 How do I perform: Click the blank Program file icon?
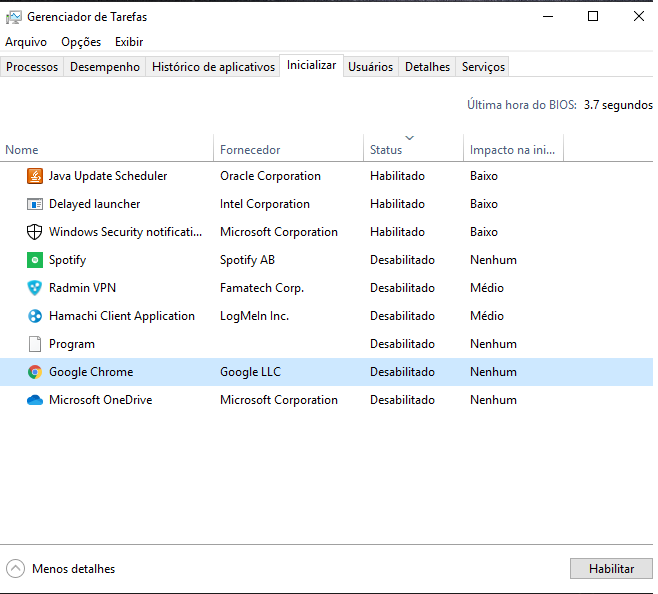point(35,344)
